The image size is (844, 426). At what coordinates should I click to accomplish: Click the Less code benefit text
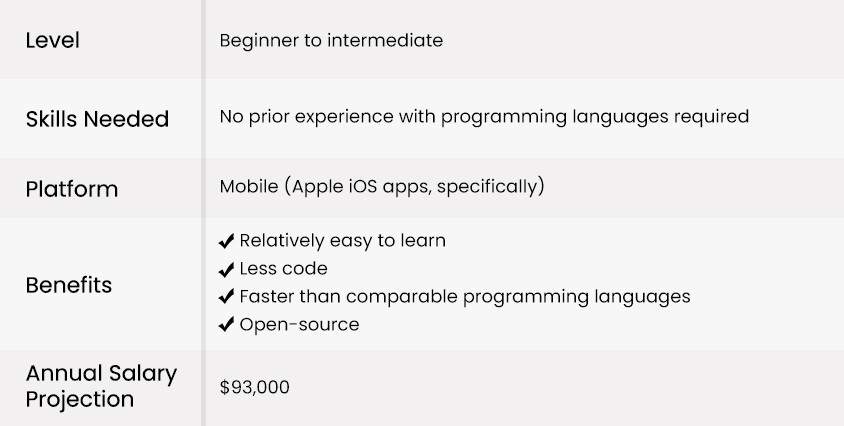click(x=284, y=269)
